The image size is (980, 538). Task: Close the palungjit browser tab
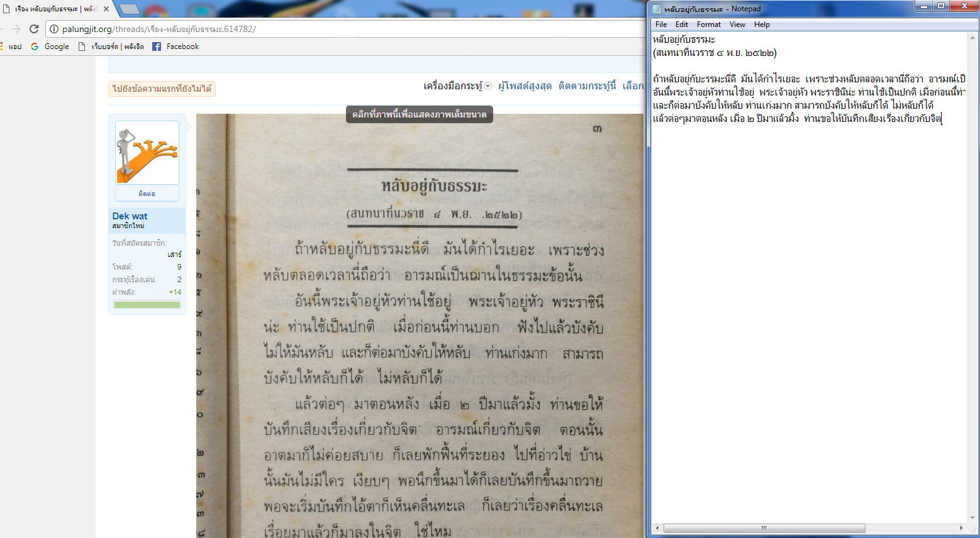pyautogui.click(x=106, y=9)
